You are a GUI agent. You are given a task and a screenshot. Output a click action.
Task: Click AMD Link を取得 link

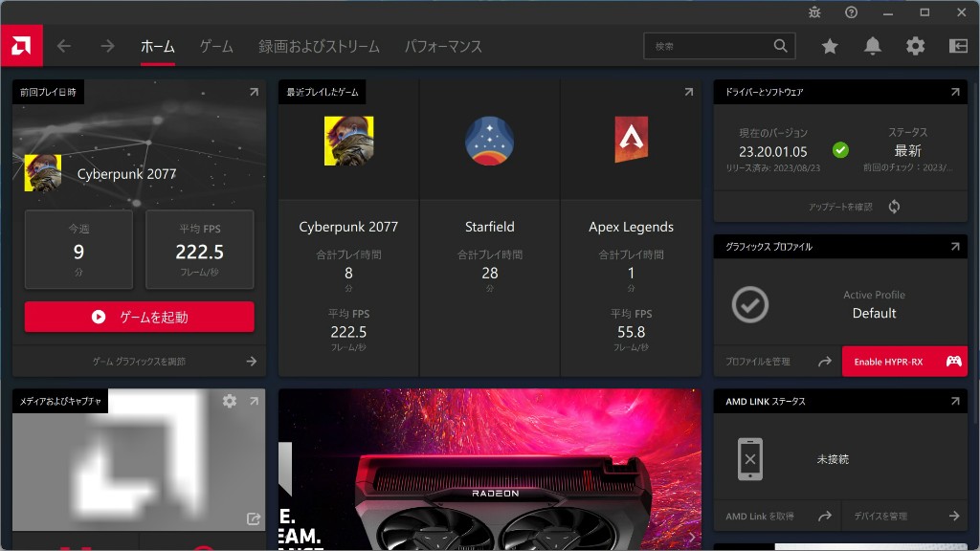759,516
